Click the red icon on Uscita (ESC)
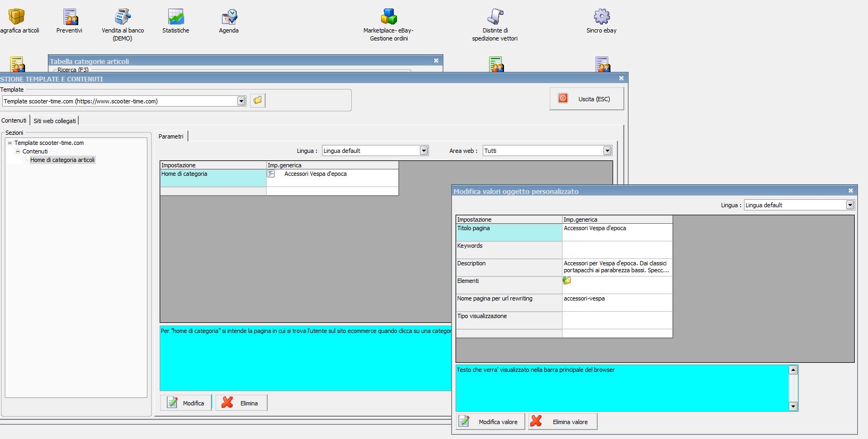The image size is (868, 439). tap(563, 99)
